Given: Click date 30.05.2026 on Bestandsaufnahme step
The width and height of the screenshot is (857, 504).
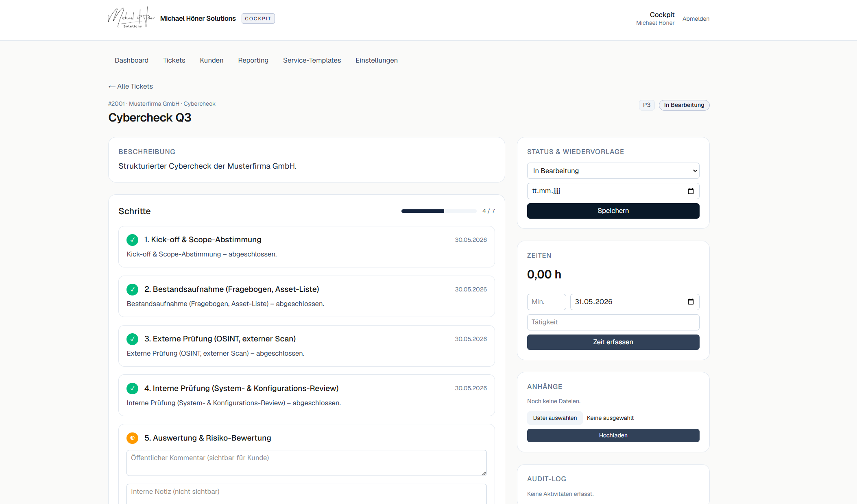Looking at the screenshot, I should tap(471, 289).
